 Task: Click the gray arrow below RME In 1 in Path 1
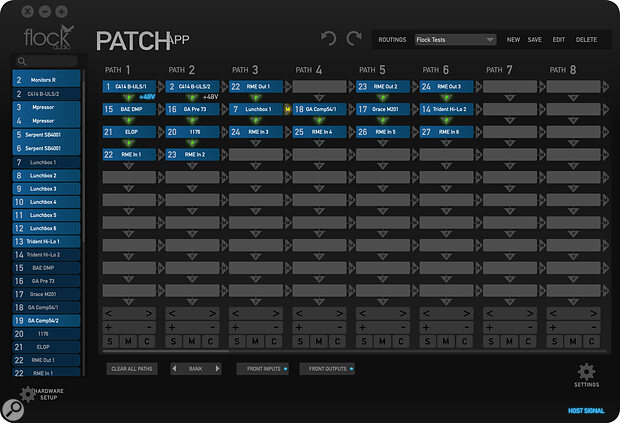(129, 166)
